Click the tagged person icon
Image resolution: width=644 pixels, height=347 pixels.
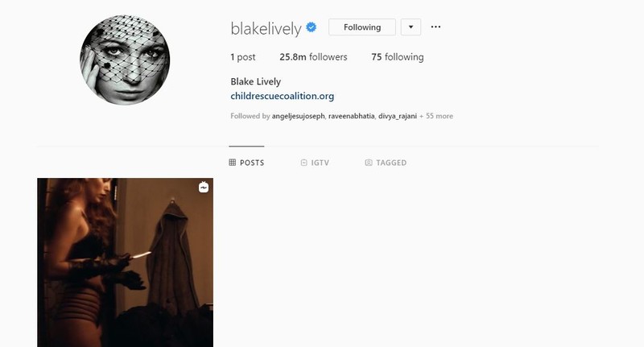369,163
